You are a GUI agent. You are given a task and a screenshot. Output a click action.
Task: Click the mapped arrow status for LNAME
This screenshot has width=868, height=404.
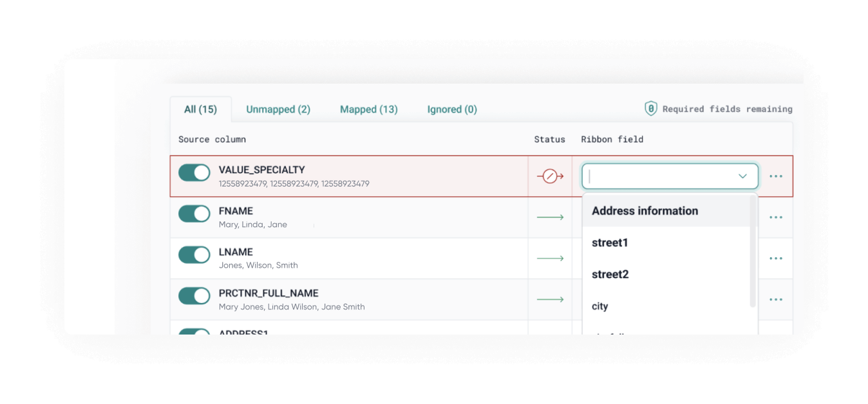[550, 259]
